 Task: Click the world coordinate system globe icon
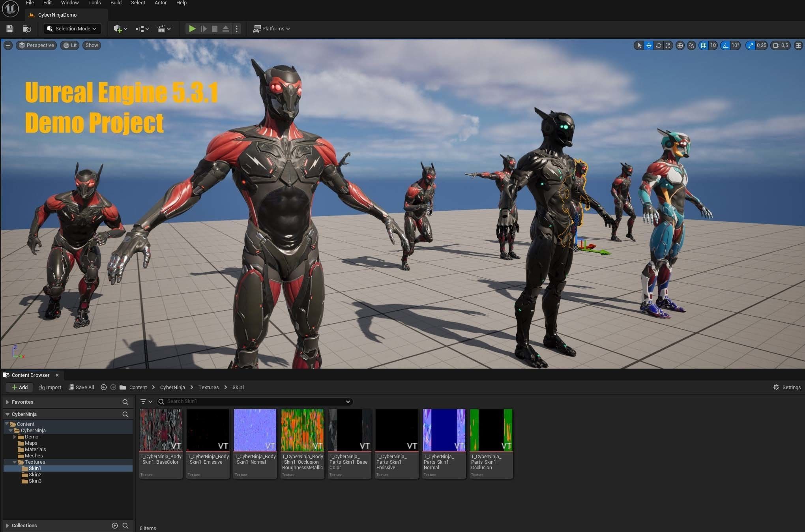(680, 45)
